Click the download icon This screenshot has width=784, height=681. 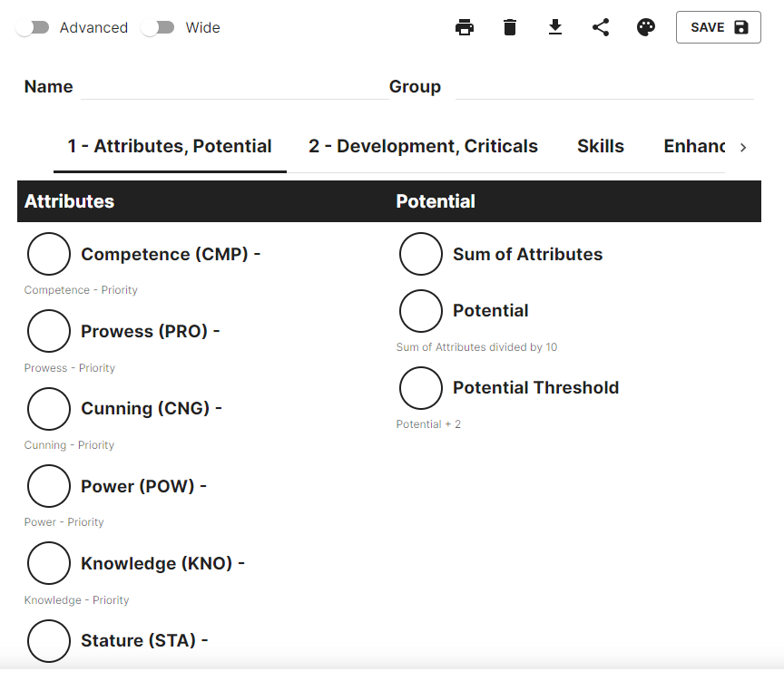[x=555, y=27]
